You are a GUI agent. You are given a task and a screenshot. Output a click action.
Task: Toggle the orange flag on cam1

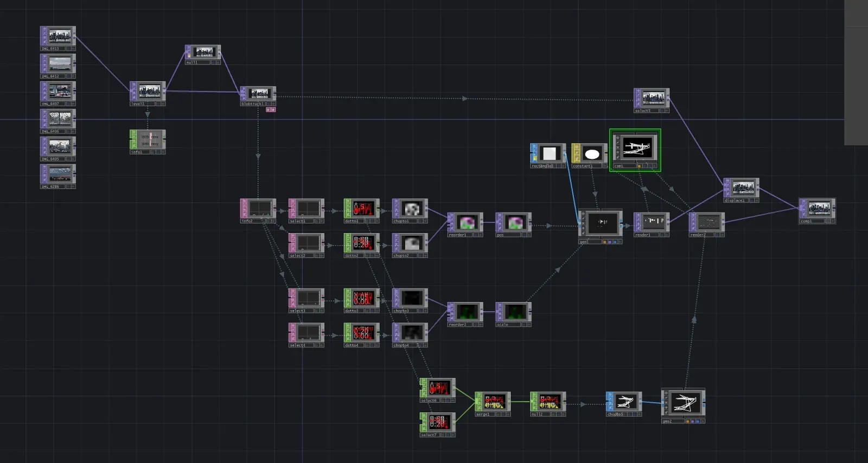click(x=639, y=166)
